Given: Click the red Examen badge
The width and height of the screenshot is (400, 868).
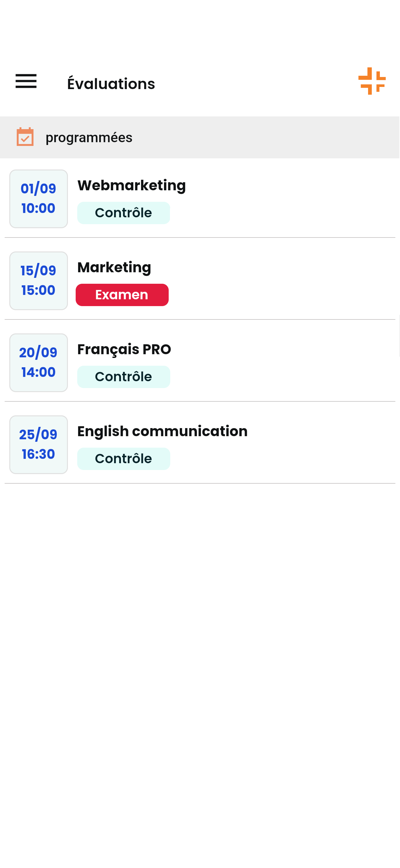Looking at the screenshot, I should pyautogui.click(x=122, y=295).
